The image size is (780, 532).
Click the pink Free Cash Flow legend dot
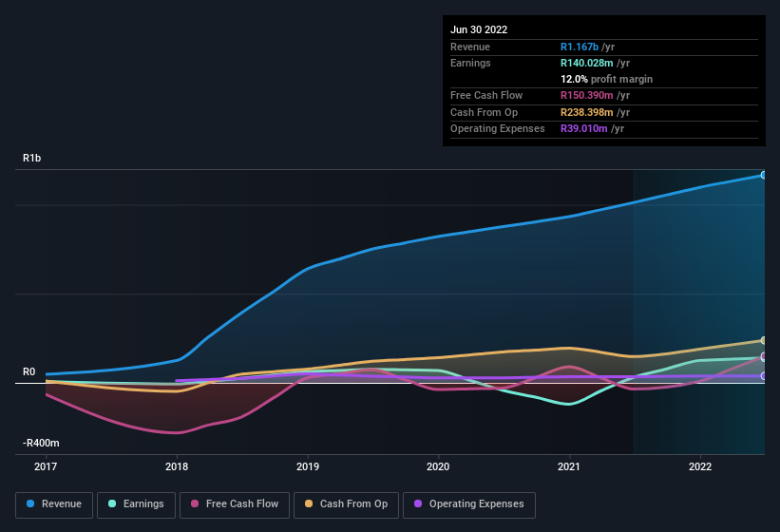click(x=195, y=503)
